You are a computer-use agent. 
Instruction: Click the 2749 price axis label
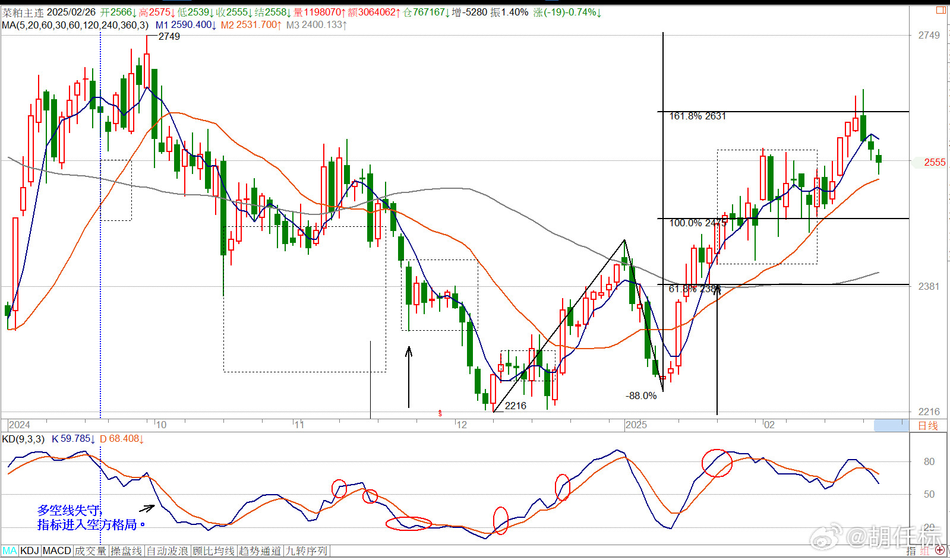coord(929,36)
